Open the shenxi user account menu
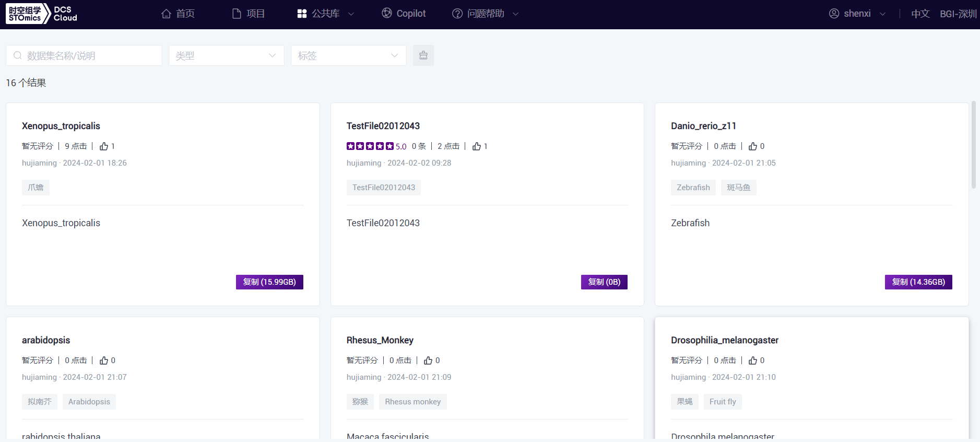980x442 pixels. 857,14
